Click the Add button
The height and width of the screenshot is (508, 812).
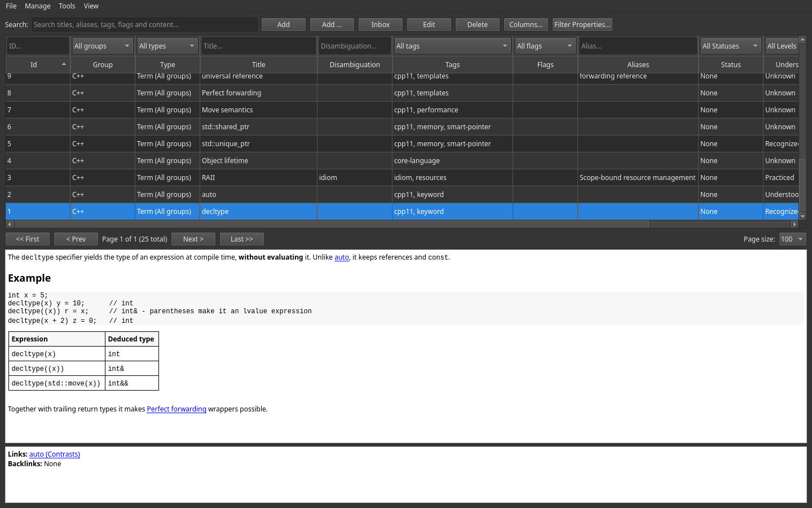tap(284, 25)
